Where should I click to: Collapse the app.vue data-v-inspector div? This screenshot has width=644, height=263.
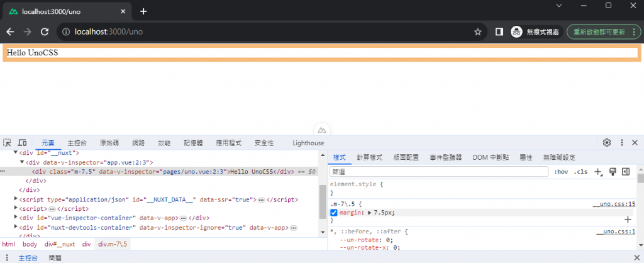tap(22, 162)
